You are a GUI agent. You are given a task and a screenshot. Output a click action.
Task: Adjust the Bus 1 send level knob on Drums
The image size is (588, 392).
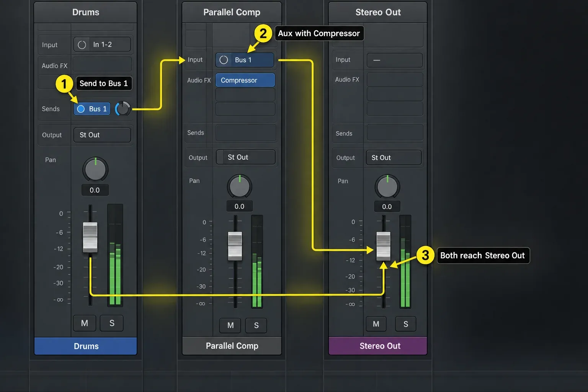(123, 109)
